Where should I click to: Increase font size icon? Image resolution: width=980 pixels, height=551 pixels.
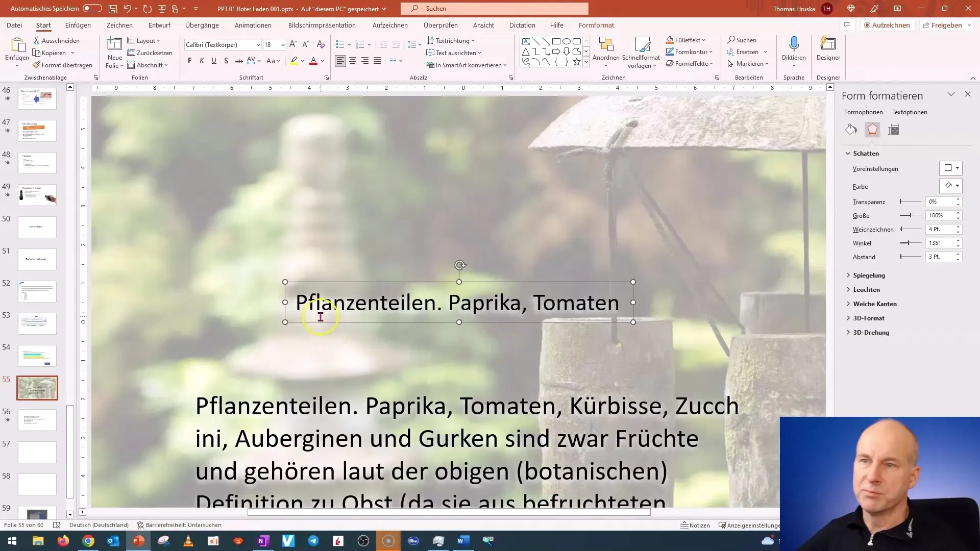(x=293, y=44)
